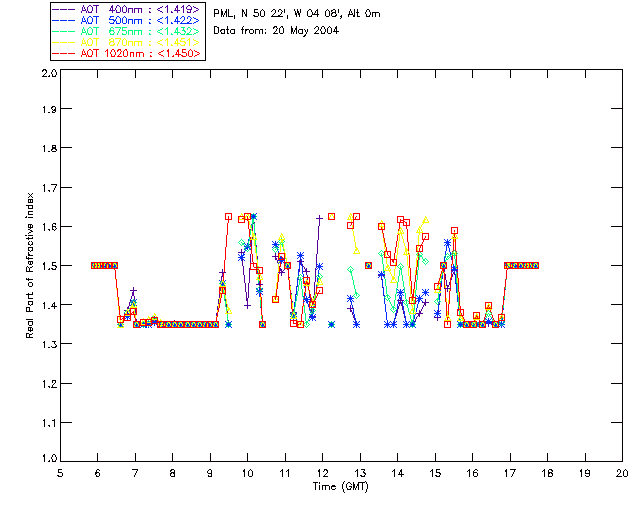
Task: Click the purple dashed line sample in legend
Action: (64, 9)
